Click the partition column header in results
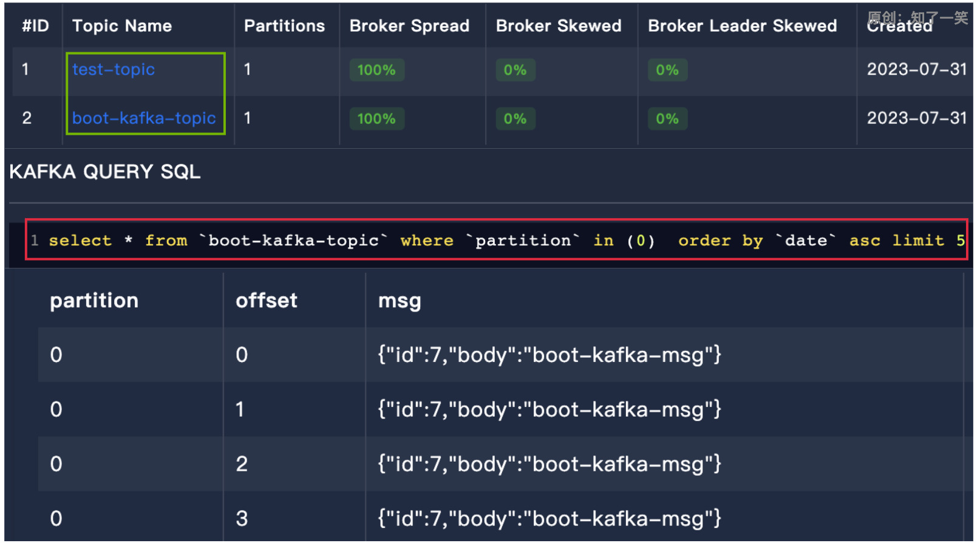This screenshot has height=543, width=980. click(x=94, y=301)
